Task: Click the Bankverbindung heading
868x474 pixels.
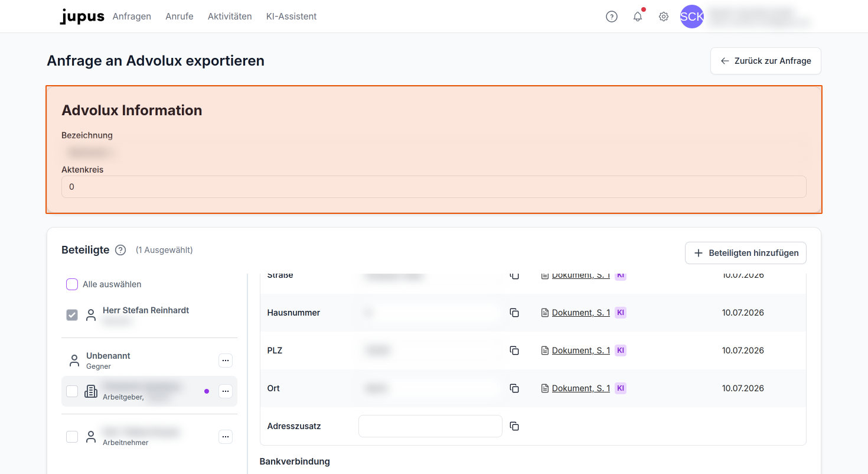Action: coord(295,462)
